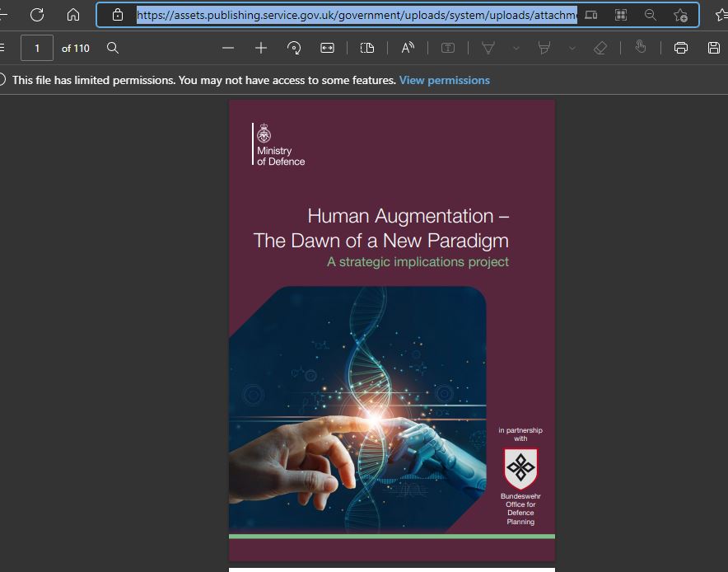This screenshot has width=728, height=572.
Task: Click the DNA helix cover image
Action: pos(357,409)
